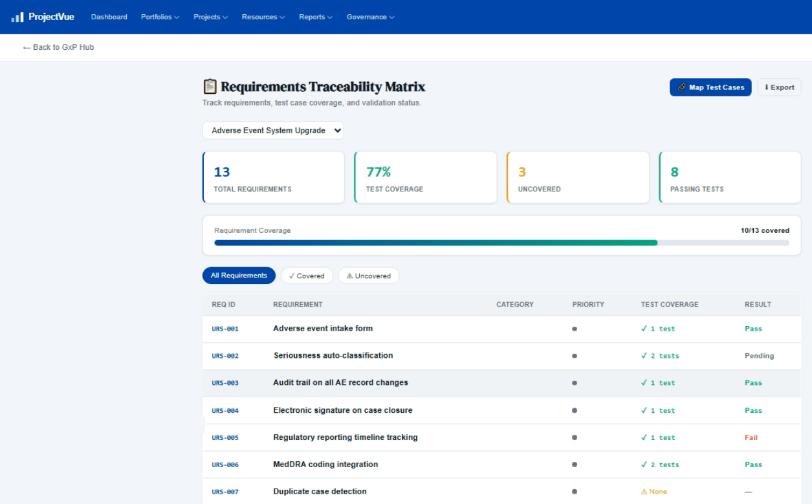This screenshot has width=812, height=504.
Task: Click the REQUIREMENT column header
Action: tap(298, 305)
